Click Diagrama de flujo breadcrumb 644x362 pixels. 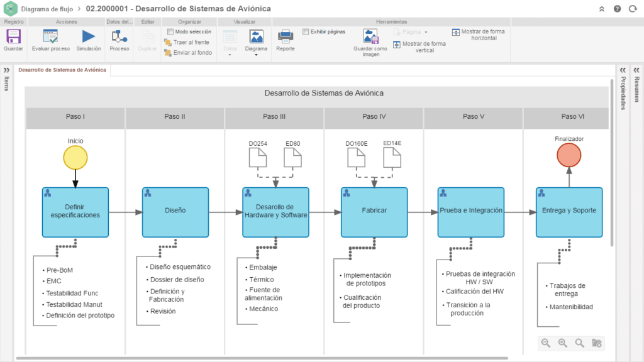click(47, 9)
